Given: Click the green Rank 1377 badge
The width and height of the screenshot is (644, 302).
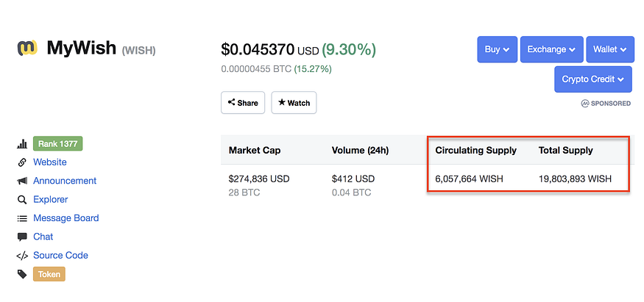Looking at the screenshot, I should (x=58, y=144).
